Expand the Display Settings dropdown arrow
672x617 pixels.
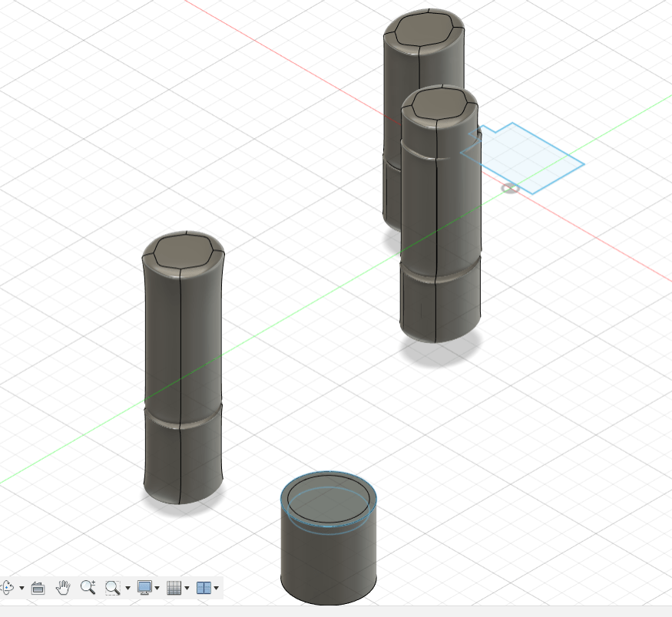157,589
